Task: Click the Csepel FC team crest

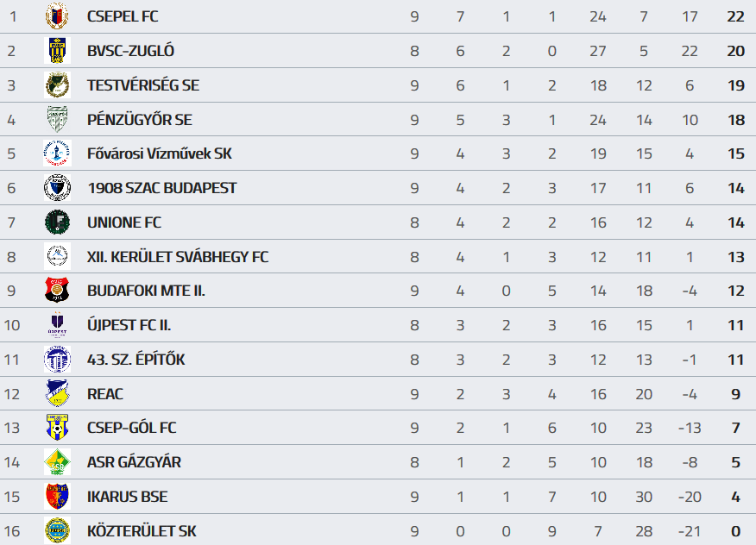Action: 57,16
